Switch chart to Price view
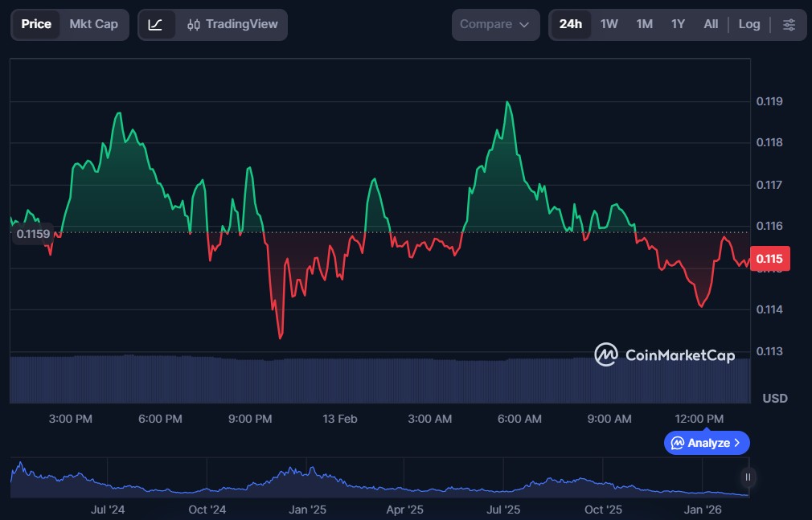Screen dimensions: 812x520 pyautogui.click(x=36, y=24)
